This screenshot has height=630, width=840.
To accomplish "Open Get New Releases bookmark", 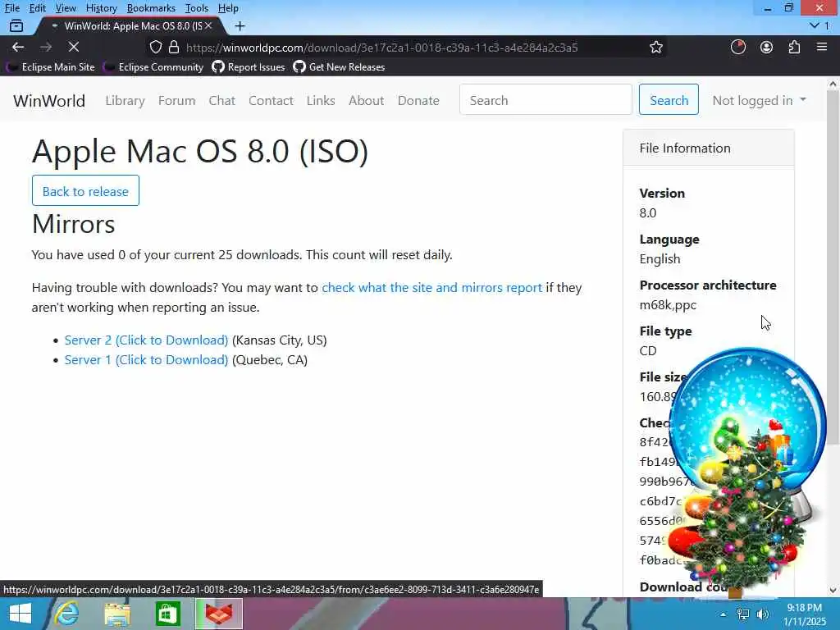I will pos(339,67).
